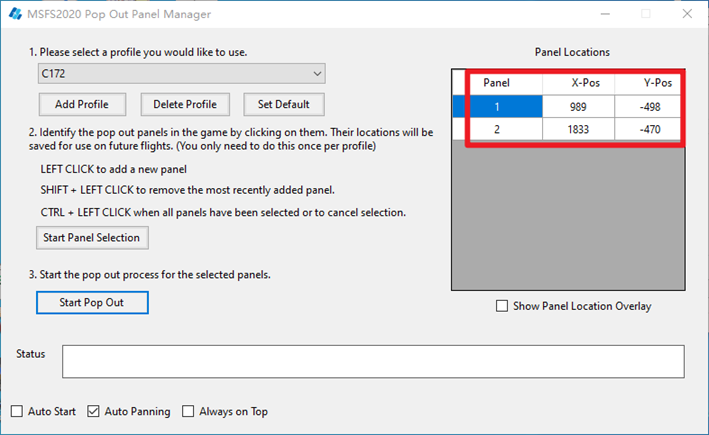
Task: Open the C172 profile dropdown
Action: [181, 74]
